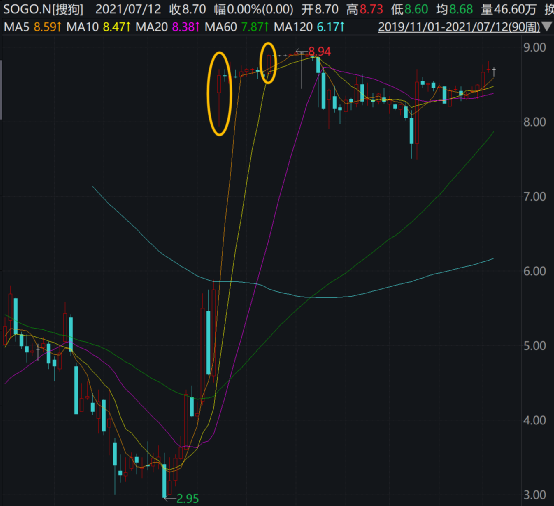Click the 2.95 low price marker
The height and width of the screenshot is (506, 554).
click(187, 499)
